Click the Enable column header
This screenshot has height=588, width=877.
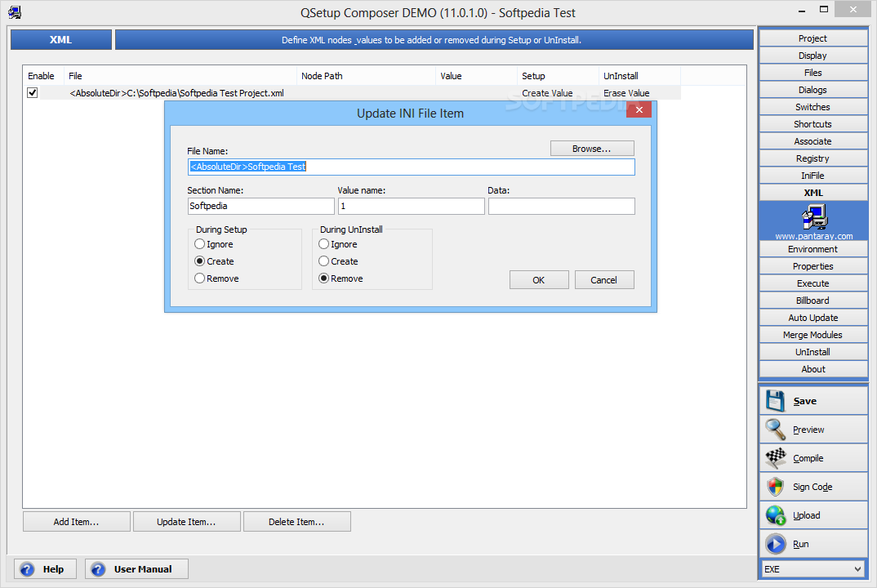[x=42, y=75]
